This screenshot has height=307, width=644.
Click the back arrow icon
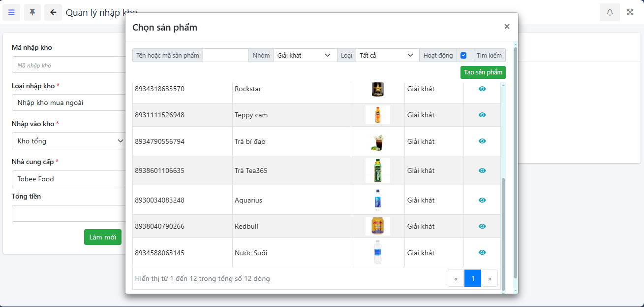(x=53, y=12)
